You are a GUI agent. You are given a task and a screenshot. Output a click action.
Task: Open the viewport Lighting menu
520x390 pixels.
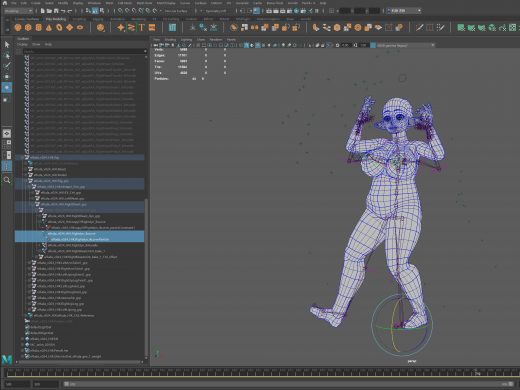186,40
